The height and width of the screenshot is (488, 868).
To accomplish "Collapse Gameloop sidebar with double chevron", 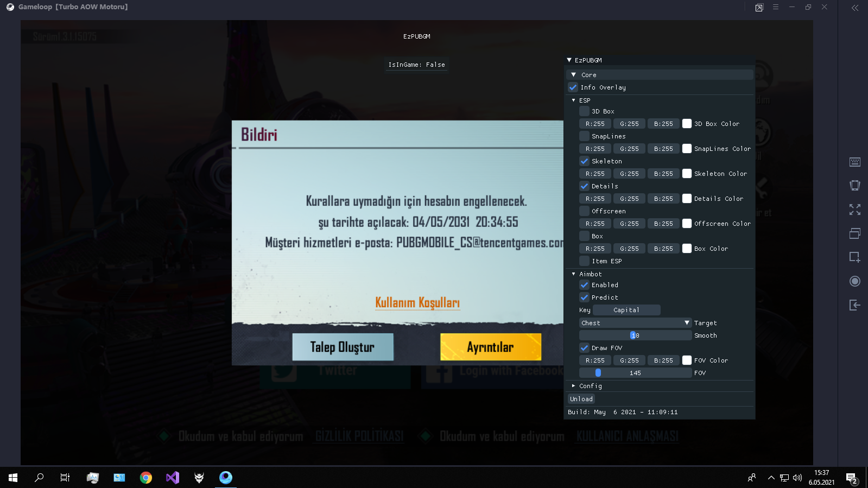I will click(x=855, y=8).
